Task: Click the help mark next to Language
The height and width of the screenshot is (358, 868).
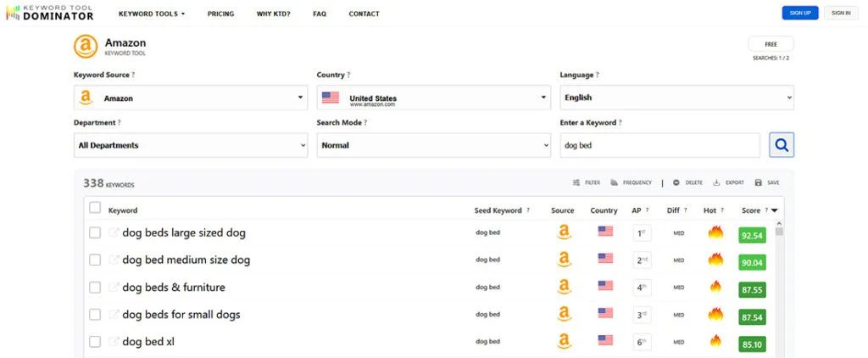Action: 597,75
